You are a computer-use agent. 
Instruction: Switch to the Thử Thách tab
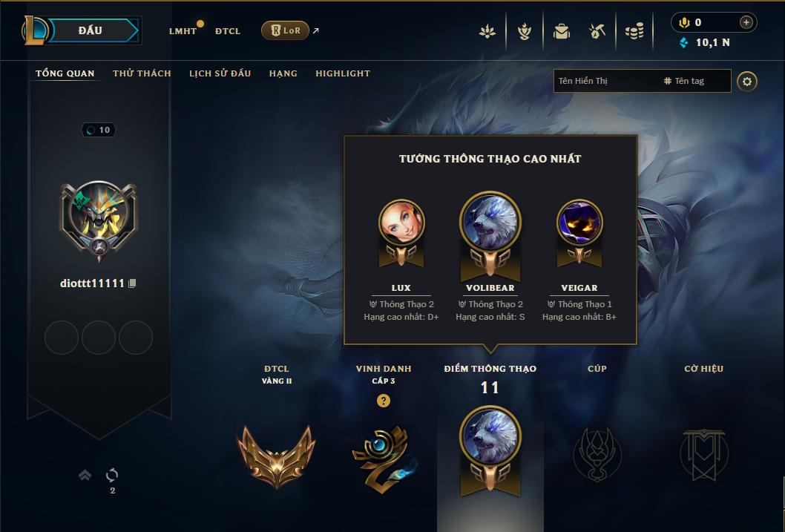point(142,73)
